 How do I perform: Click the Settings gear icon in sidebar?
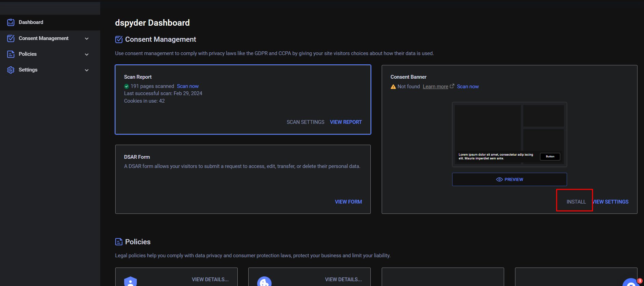tap(11, 70)
